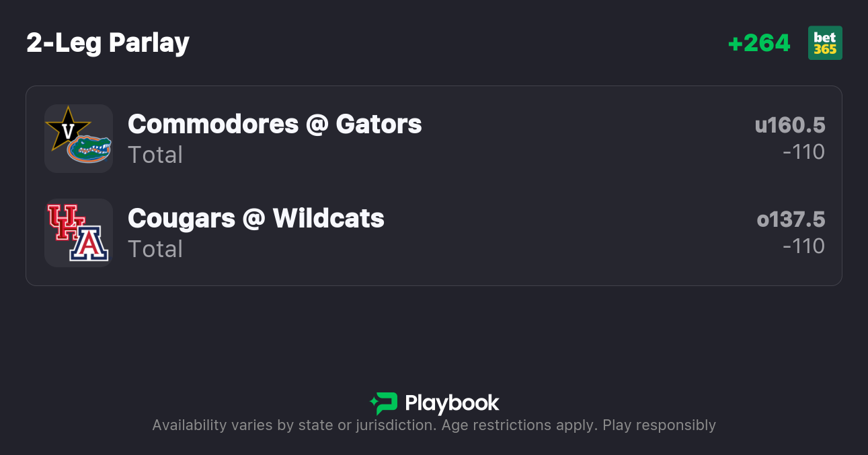The height and width of the screenshot is (455, 868).
Task: Click -110 odds under o137.5
Action: (803, 246)
